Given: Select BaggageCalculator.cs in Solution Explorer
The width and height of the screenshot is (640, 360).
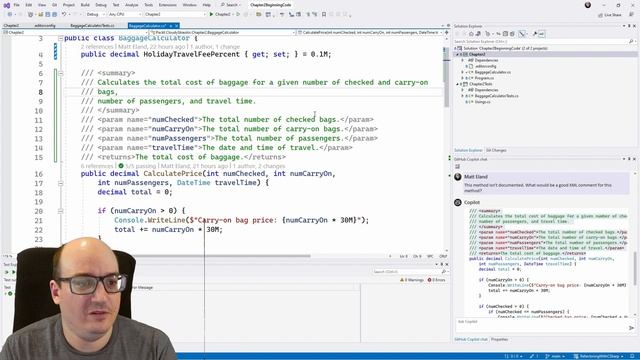Looking at the screenshot, I should [492, 72].
